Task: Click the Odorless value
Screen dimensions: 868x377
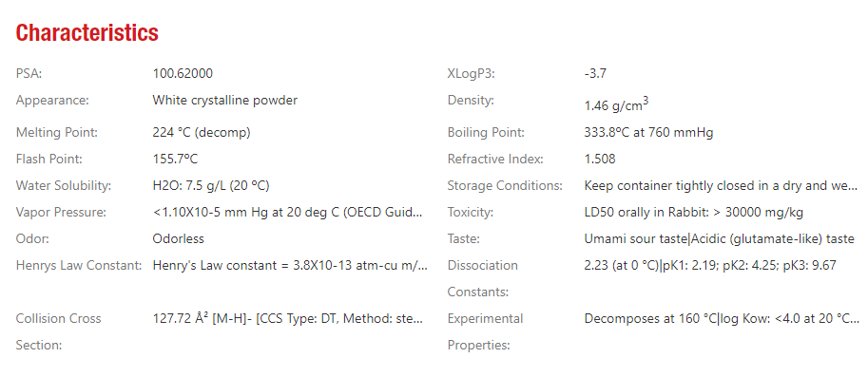Action: click(178, 238)
